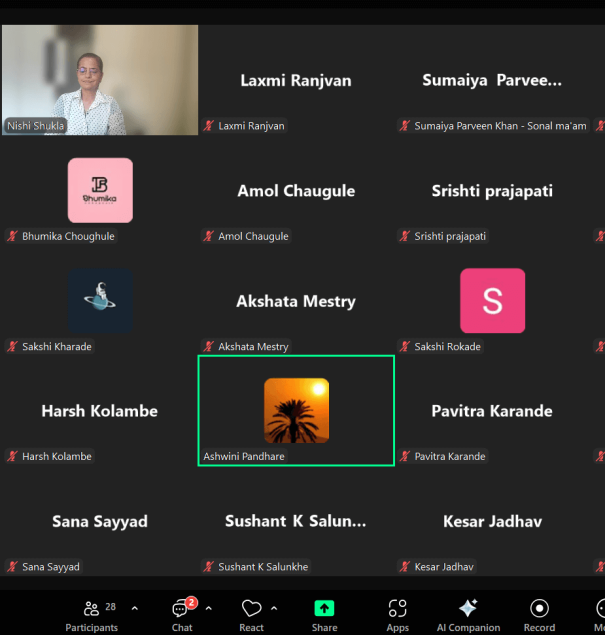The width and height of the screenshot is (605, 635).
Task: Select the Harsh Kolambe tile
Action: [100, 411]
